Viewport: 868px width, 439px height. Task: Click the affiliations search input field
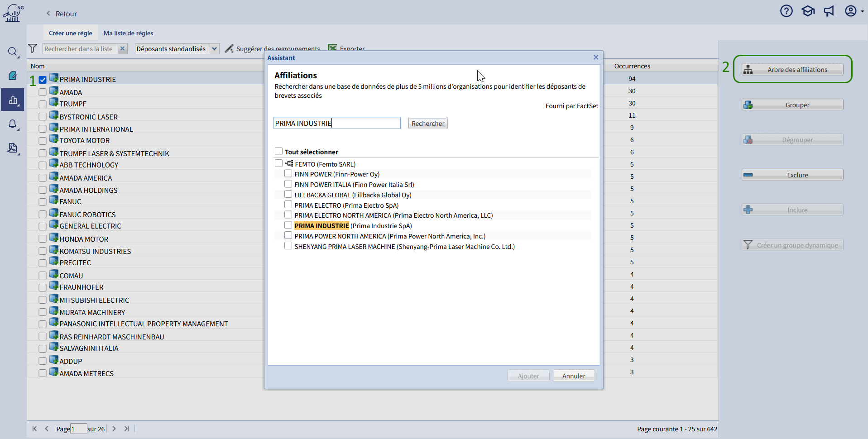tap(337, 123)
